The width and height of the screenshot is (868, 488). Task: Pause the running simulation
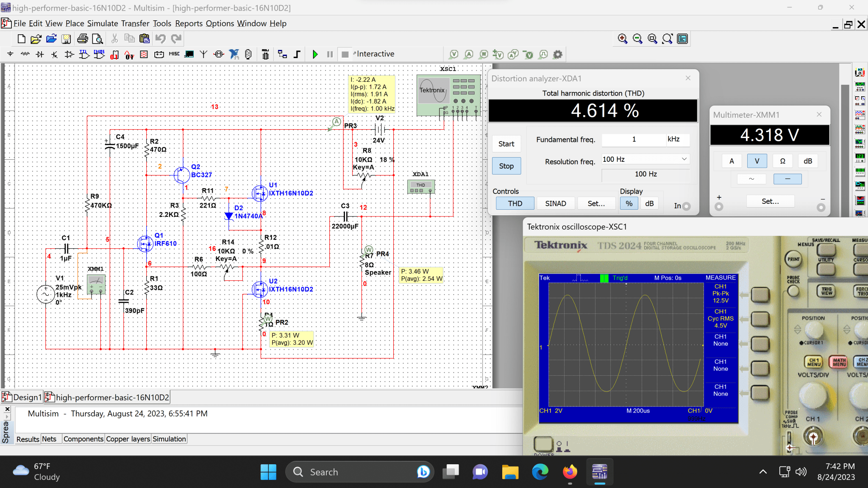click(x=330, y=54)
